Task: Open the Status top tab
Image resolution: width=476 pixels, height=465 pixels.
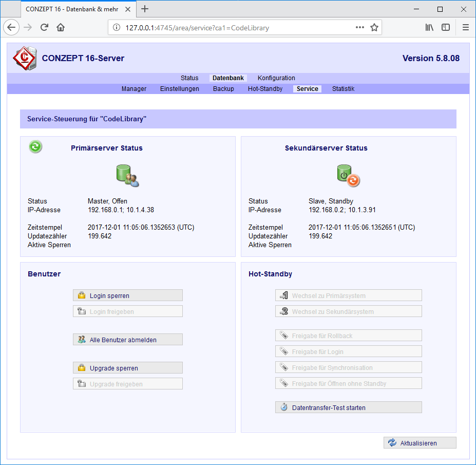Action: 189,78
